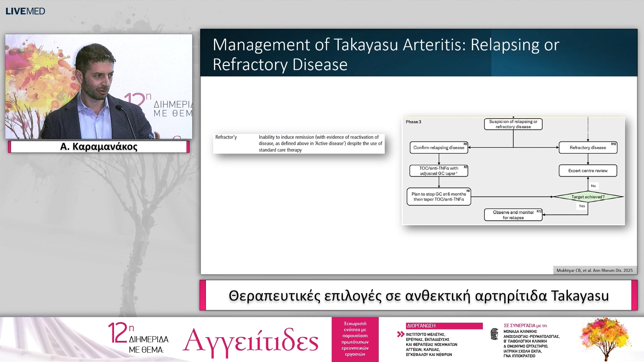Click the Yes label below Target achieved

(582, 206)
